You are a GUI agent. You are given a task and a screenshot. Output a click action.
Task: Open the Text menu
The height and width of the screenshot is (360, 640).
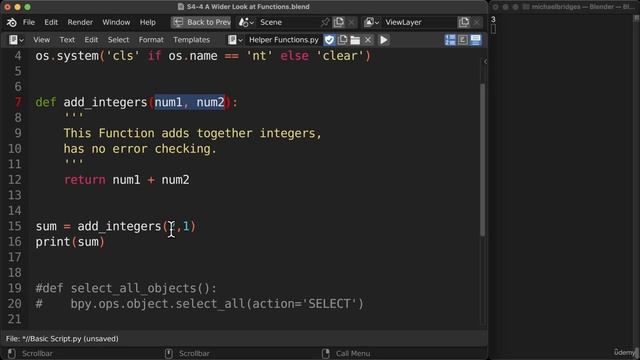(x=67, y=40)
